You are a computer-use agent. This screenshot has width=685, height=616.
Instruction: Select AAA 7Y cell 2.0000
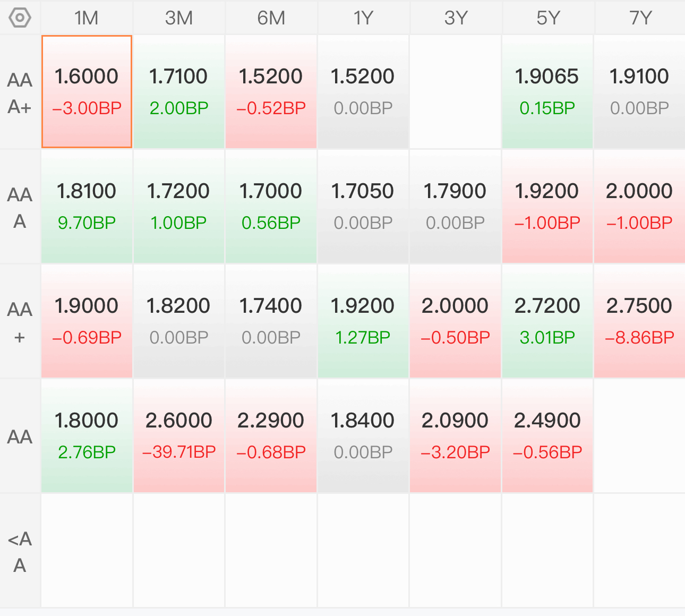click(x=640, y=207)
